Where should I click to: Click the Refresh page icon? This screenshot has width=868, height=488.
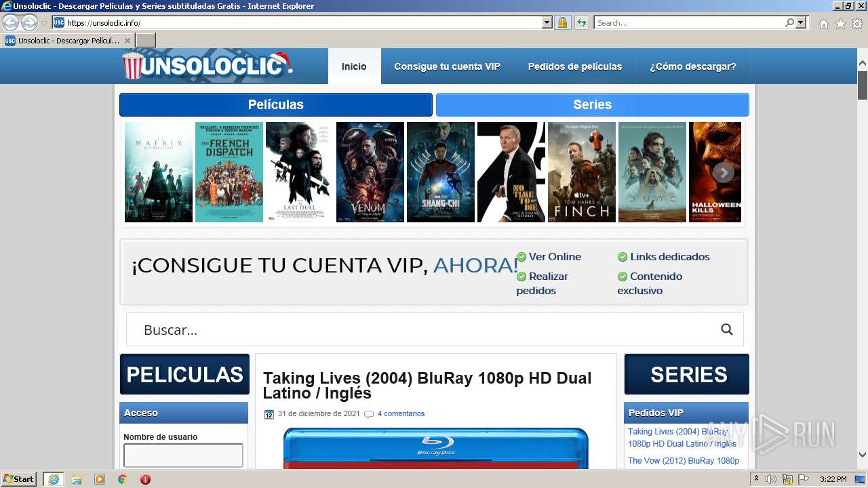pyautogui.click(x=581, y=23)
